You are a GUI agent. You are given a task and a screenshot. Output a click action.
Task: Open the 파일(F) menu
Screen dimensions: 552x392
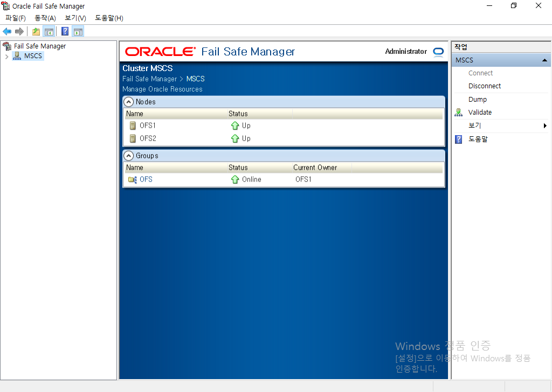click(16, 18)
